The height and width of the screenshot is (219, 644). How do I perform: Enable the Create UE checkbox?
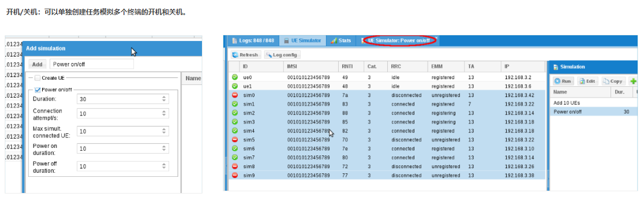[x=38, y=77]
